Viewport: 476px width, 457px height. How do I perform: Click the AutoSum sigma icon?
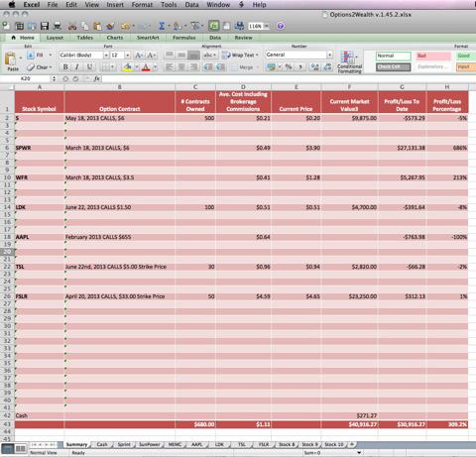pos(162,26)
